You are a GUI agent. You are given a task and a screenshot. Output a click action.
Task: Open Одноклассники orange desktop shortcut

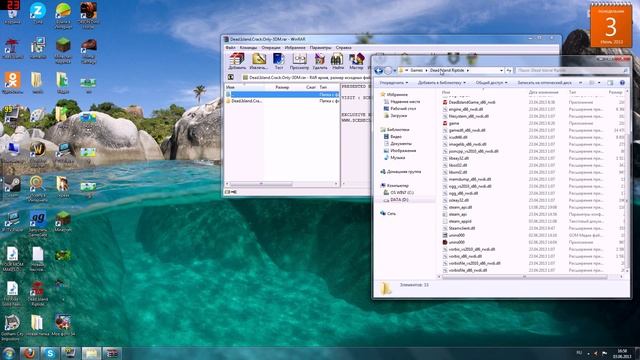tap(12, 82)
